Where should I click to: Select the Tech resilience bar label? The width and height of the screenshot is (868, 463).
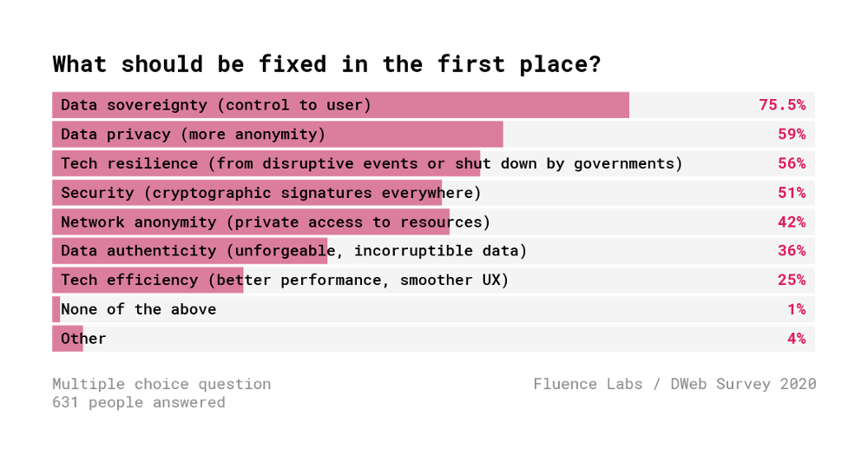click(372, 164)
